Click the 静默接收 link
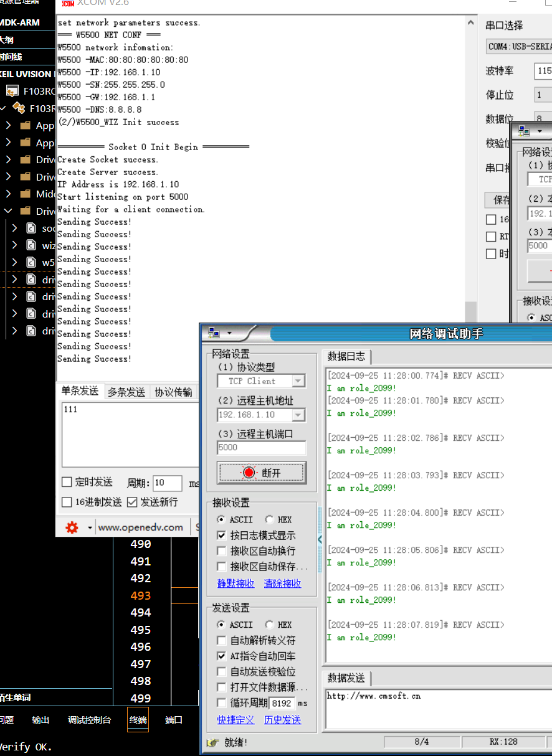 [236, 584]
